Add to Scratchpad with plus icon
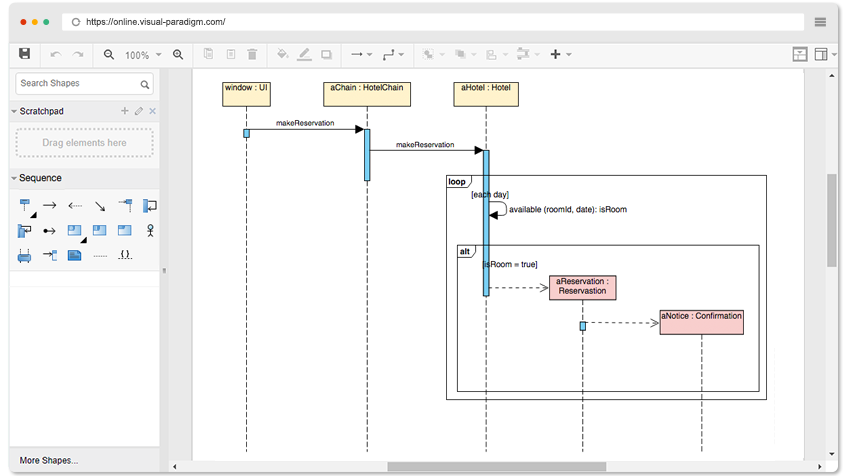The width and height of the screenshot is (848, 476). pos(124,111)
